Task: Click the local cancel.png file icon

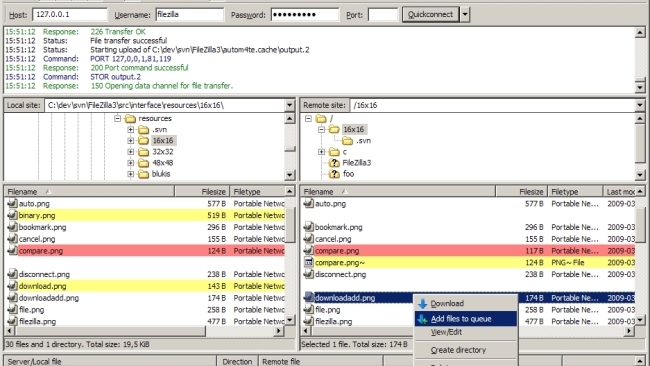Action: tap(12, 239)
